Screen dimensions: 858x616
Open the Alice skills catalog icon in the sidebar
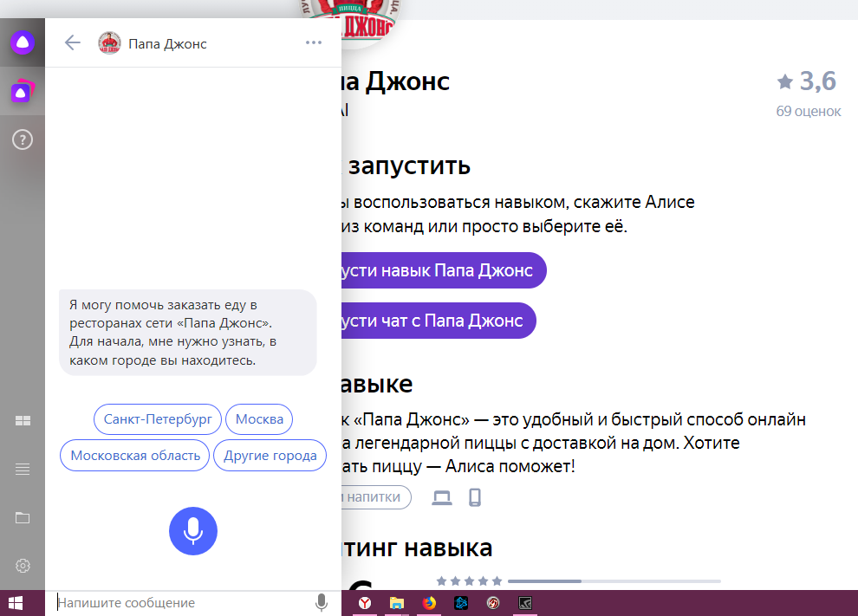tap(23, 91)
